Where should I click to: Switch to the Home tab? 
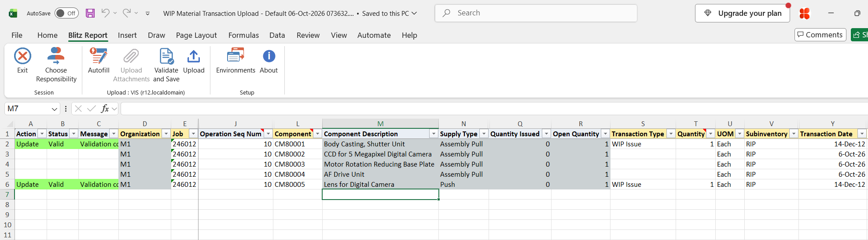[x=47, y=35]
